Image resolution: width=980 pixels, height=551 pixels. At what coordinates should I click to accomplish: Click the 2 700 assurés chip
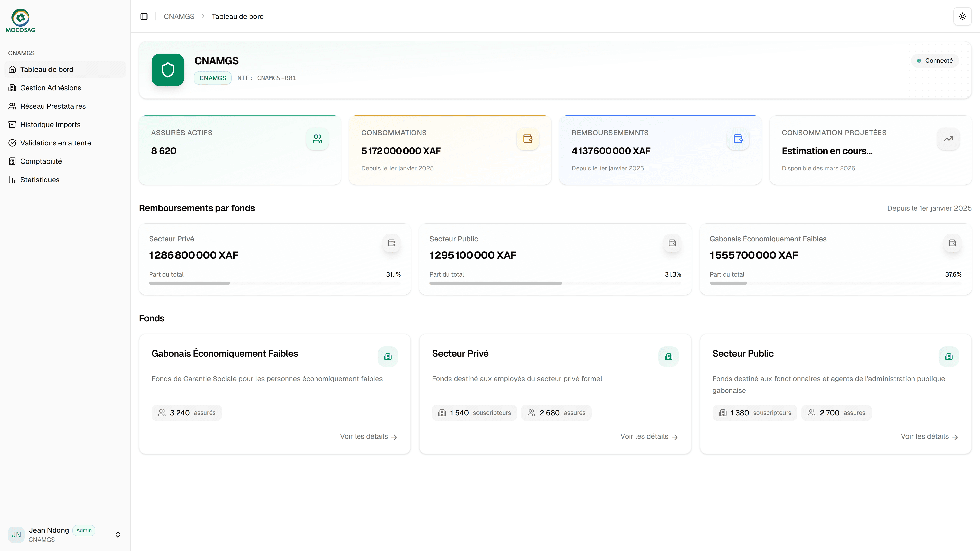836,413
